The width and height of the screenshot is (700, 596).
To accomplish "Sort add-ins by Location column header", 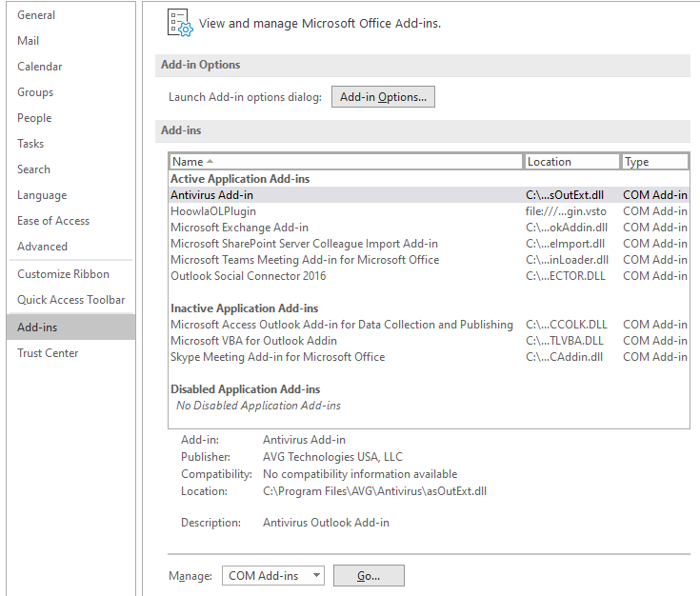I will (x=571, y=162).
